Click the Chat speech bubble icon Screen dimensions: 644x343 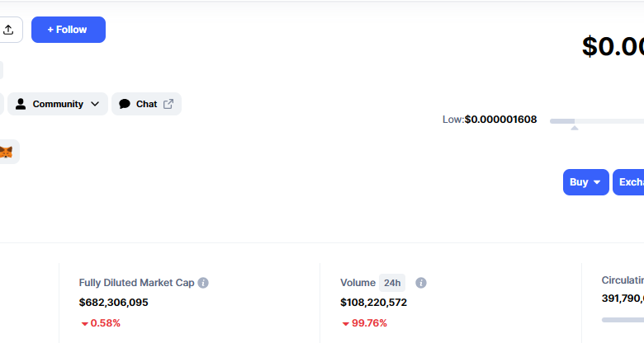coord(125,104)
